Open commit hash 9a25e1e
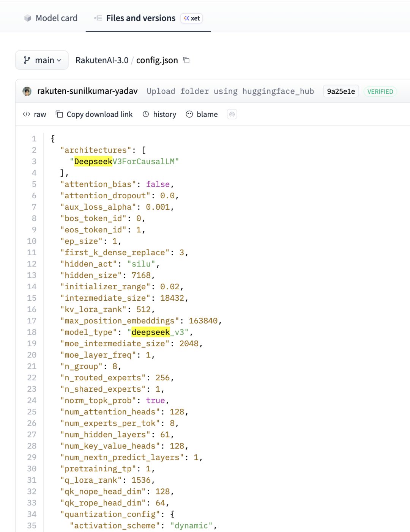 (x=341, y=91)
